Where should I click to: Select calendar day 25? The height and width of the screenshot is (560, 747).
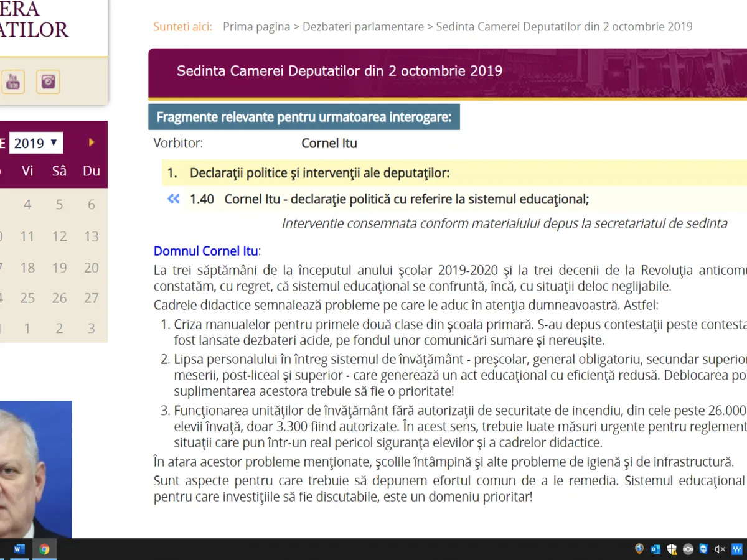coord(27,298)
